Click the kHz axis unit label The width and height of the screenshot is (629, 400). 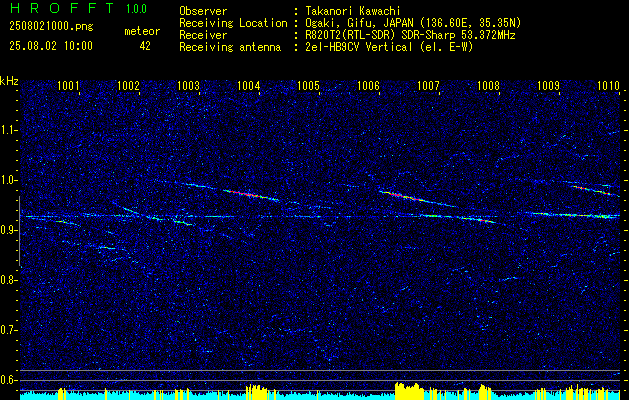click(9, 81)
